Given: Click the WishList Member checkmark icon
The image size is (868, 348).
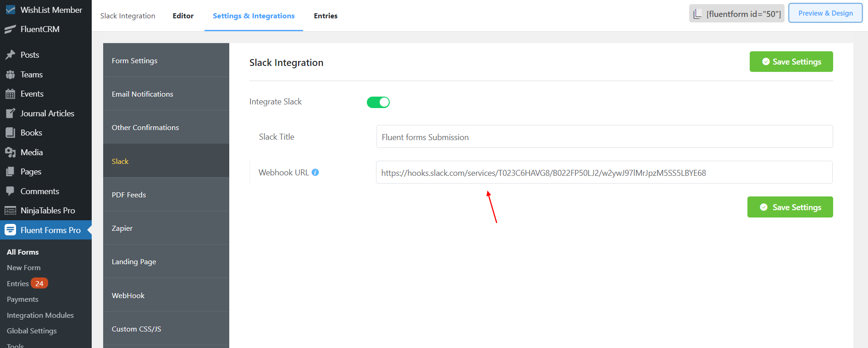Looking at the screenshot, I should (x=10, y=10).
